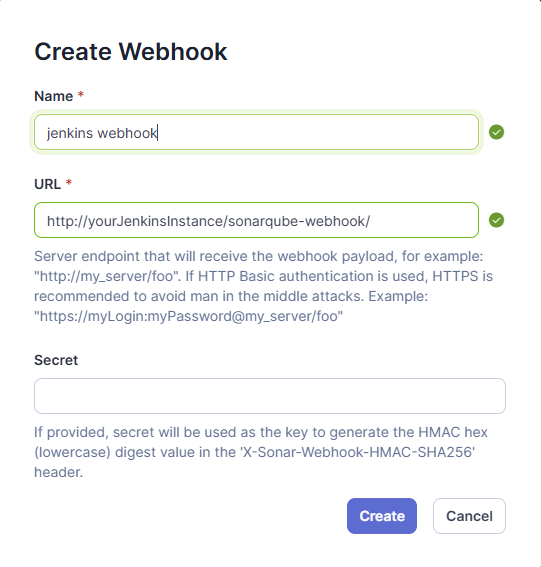Click the green checkmark beside URL field
This screenshot has height=567, width=541.
pos(496,220)
